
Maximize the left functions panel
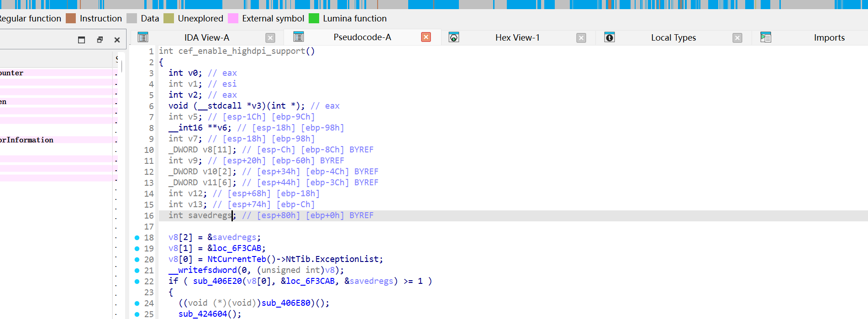coord(81,40)
